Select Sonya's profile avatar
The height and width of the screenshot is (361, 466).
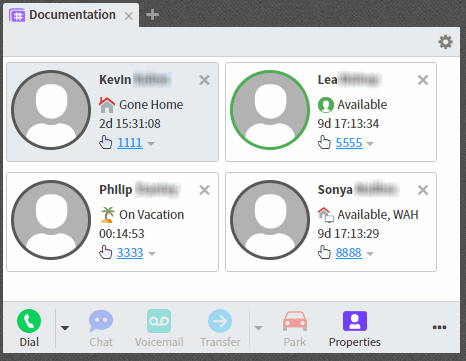pyautogui.click(x=270, y=220)
